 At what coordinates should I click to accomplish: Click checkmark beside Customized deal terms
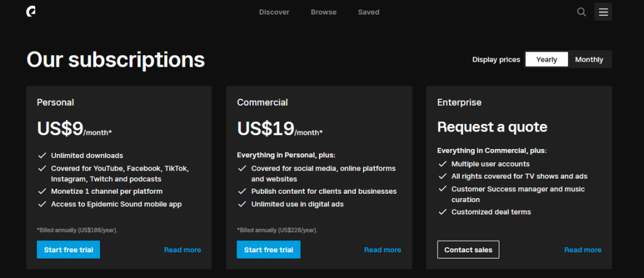(442, 212)
